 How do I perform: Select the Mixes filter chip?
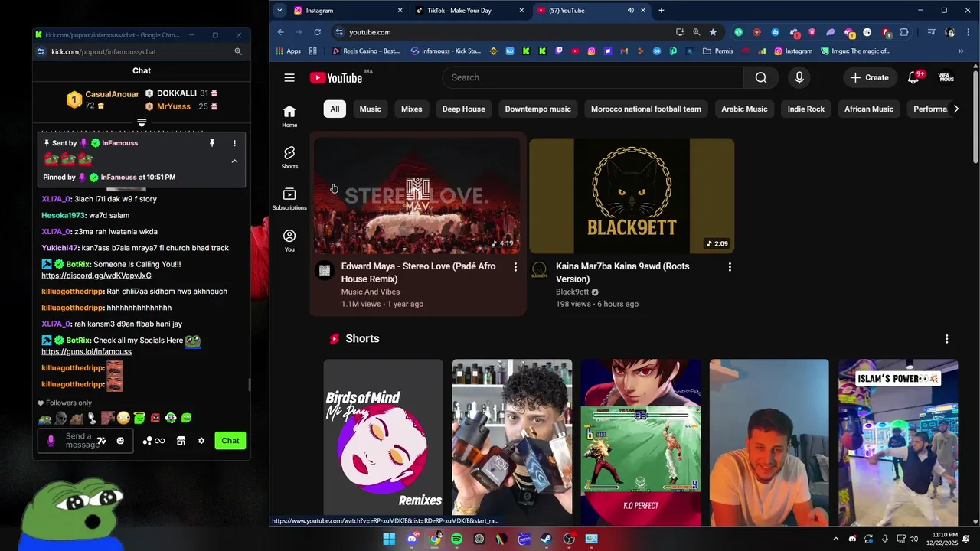tap(412, 109)
